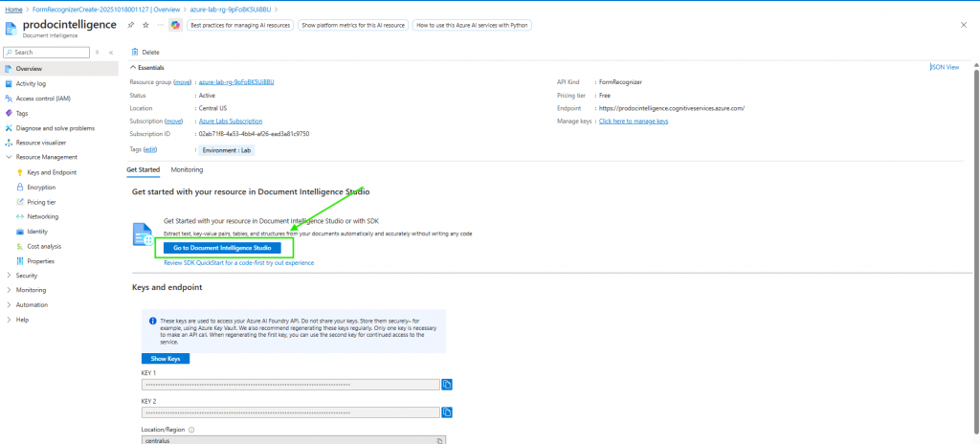Open the Copilot icon beside the title
Image resolution: width=980 pixels, height=444 pixels.
coord(174,25)
